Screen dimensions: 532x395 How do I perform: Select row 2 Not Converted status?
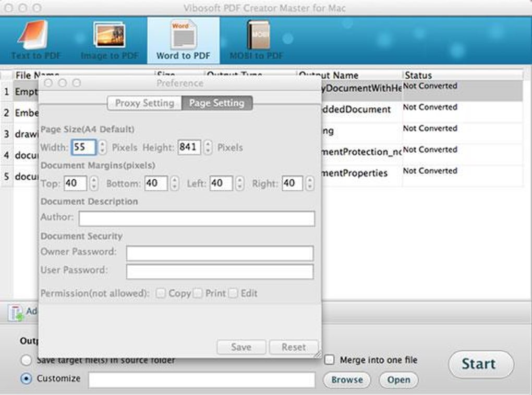(x=430, y=107)
